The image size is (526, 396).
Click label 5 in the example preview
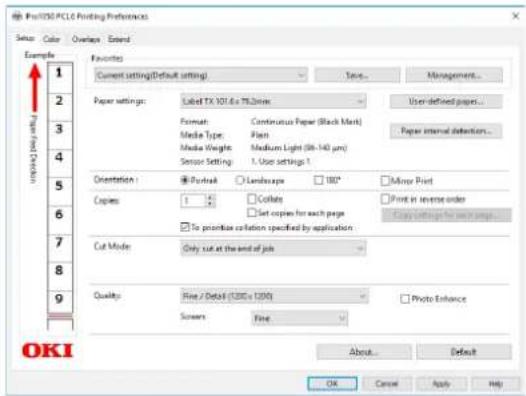point(59,186)
